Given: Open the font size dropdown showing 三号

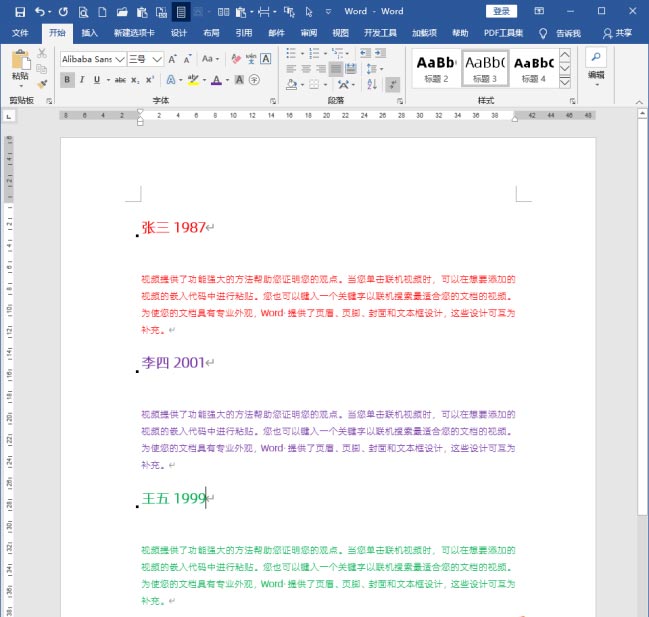Looking at the screenshot, I should (144, 58).
